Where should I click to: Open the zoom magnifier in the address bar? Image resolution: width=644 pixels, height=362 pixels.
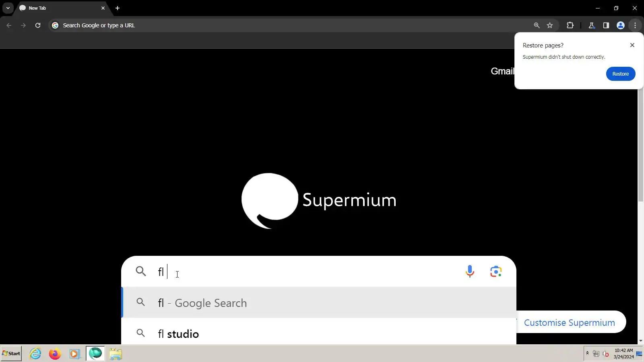pyautogui.click(x=537, y=25)
